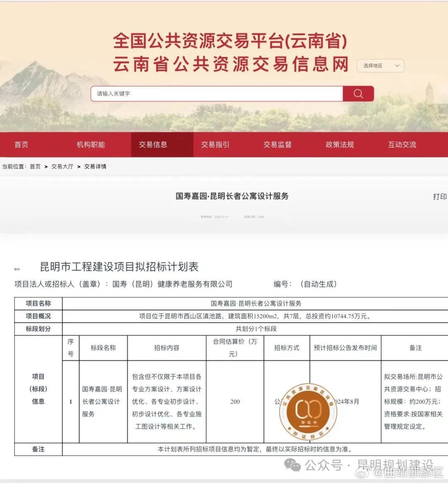
Task: Click 交易大厅 in the breadcrumb
Action: [62, 167]
